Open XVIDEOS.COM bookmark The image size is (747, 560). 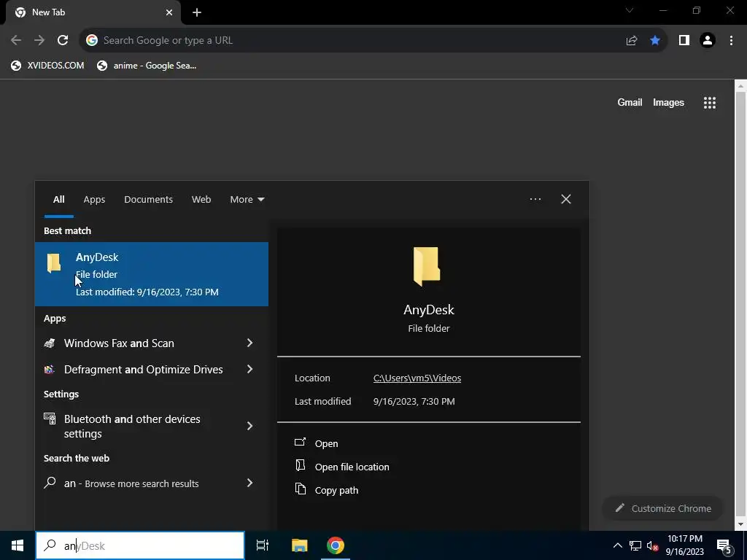click(x=47, y=66)
